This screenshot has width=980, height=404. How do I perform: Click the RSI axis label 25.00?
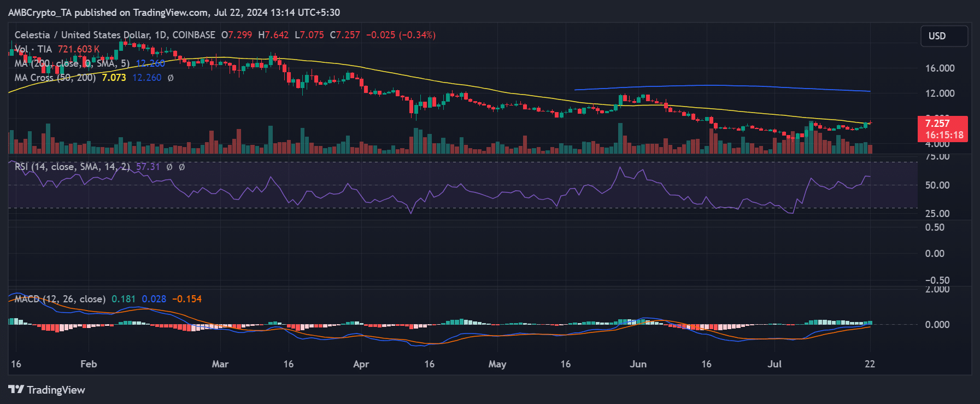pos(937,214)
